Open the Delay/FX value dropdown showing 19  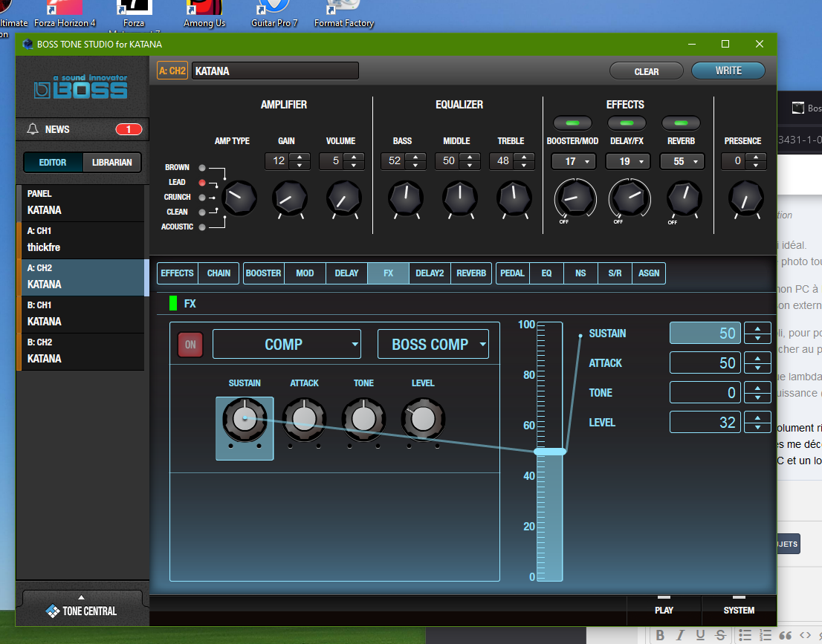point(628,161)
